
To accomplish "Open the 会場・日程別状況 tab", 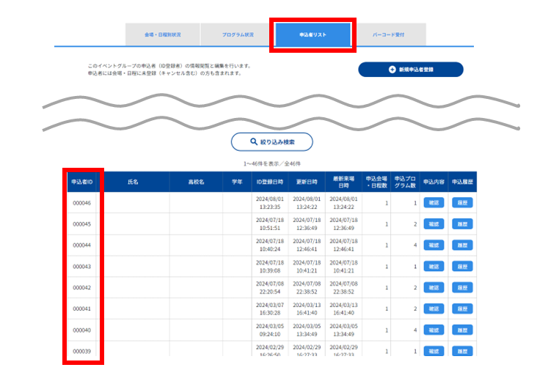I will tap(163, 34).
